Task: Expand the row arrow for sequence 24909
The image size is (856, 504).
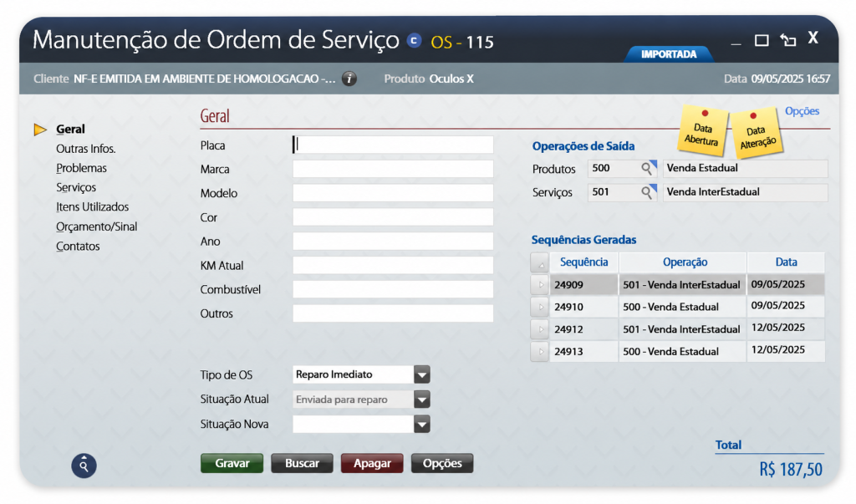Action: click(x=540, y=284)
